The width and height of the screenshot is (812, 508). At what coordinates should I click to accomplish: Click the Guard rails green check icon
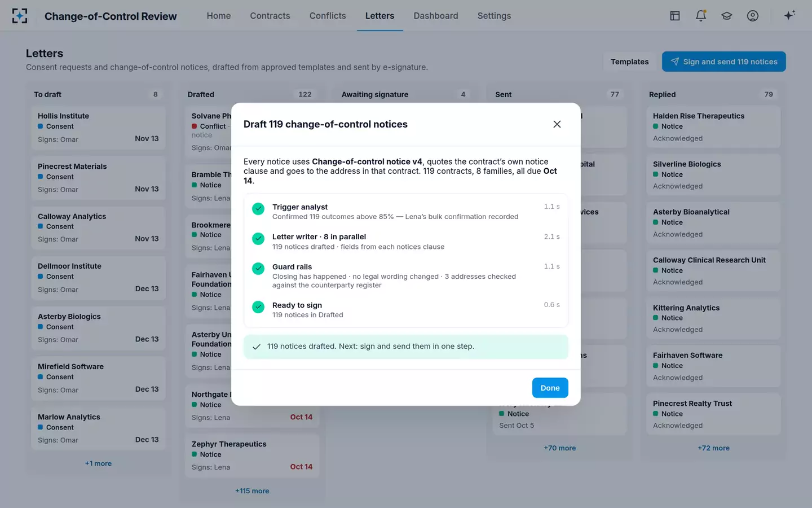pyautogui.click(x=258, y=269)
